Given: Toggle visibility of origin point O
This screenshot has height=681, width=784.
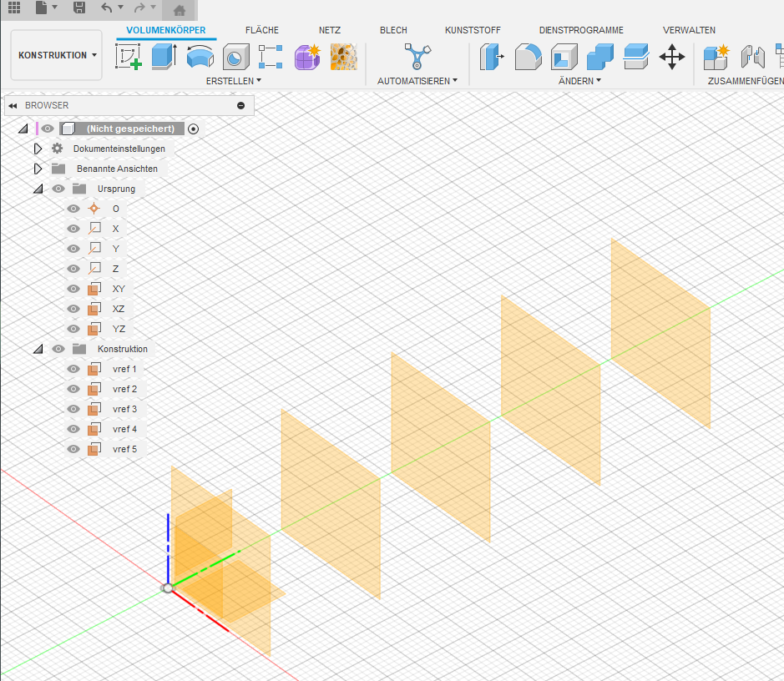Looking at the screenshot, I should (x=73, y=209).
